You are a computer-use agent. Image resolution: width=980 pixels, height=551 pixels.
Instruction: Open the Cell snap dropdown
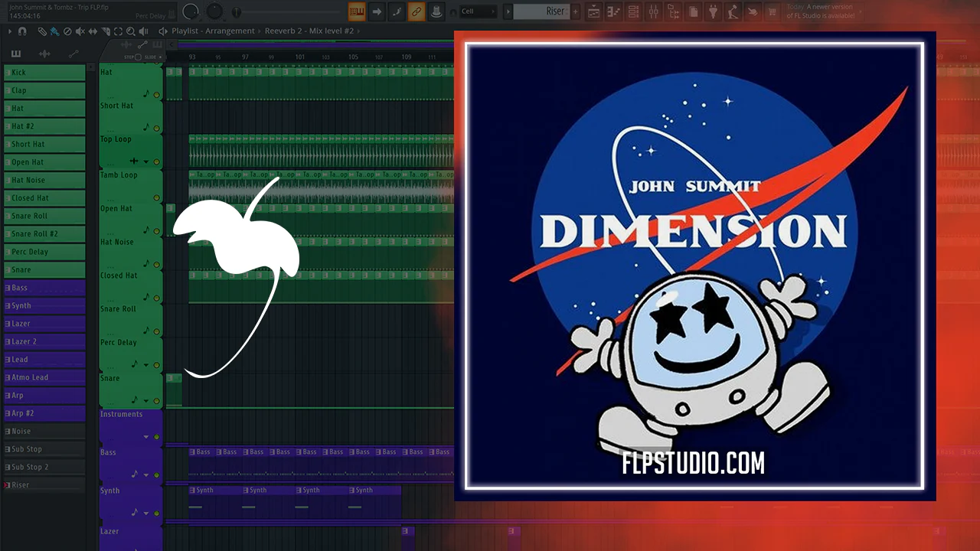(478, 11)
